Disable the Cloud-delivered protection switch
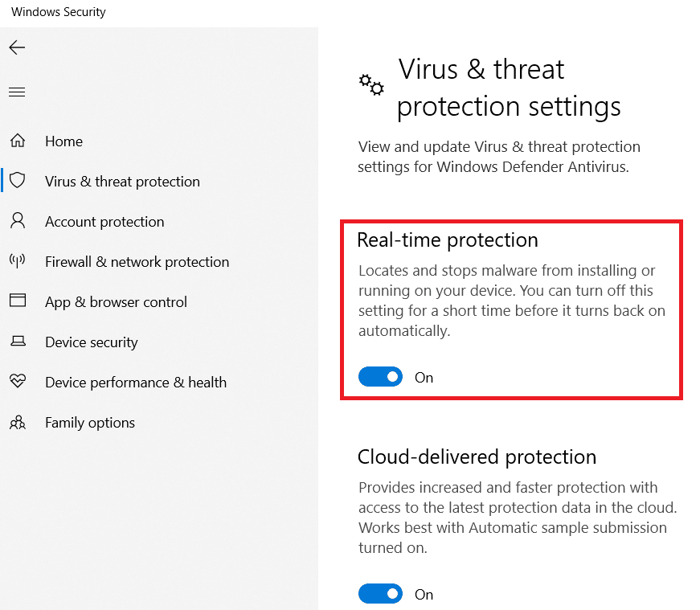The height and width of the screenshot is (610, 700). point(380,594)
